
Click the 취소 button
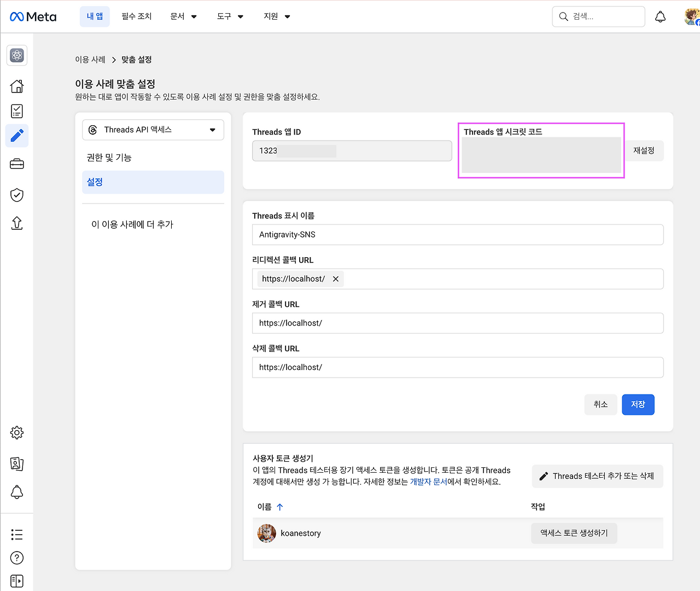(x=600, y=404)
